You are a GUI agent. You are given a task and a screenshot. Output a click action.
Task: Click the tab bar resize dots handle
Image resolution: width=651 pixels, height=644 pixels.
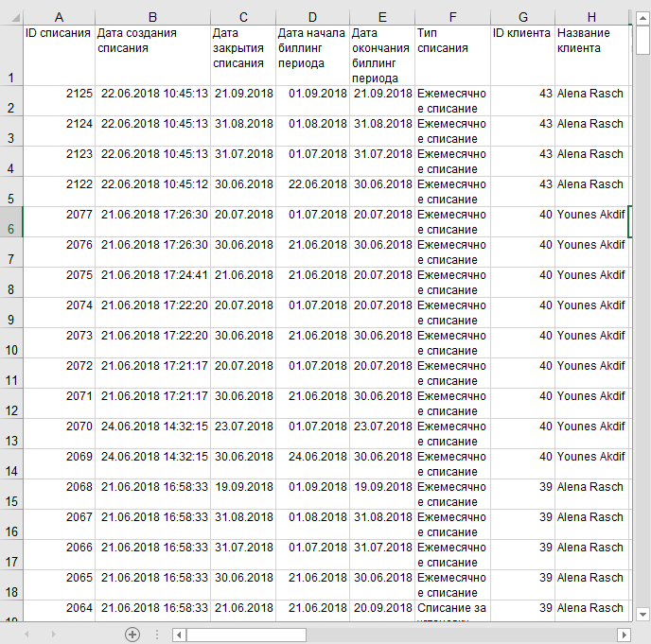(158, 635)
